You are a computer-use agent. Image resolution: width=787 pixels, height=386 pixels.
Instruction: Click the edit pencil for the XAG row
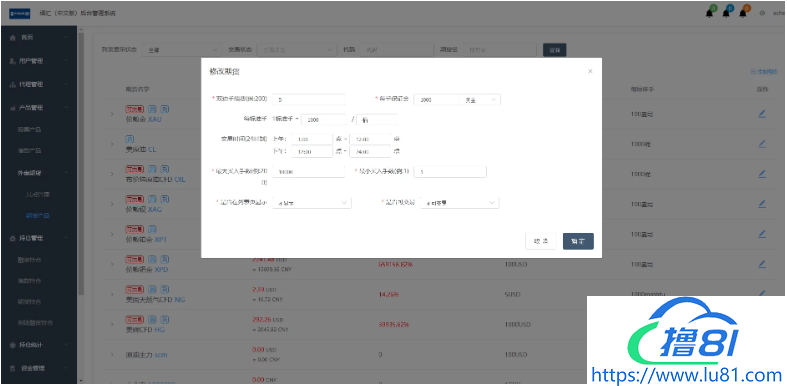pyautogui.click(x=762, y=204)
